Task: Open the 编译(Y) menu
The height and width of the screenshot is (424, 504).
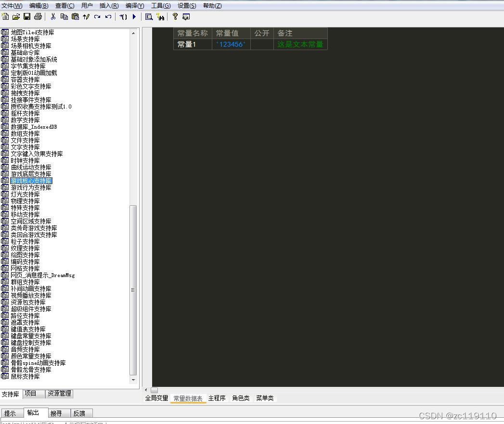Action: (x=135, y=6)
